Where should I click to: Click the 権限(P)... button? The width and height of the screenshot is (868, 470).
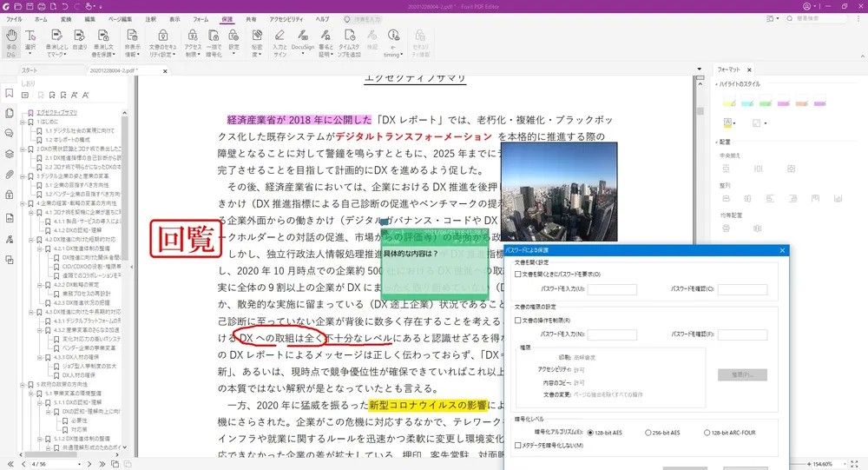(x=742, y=375)
